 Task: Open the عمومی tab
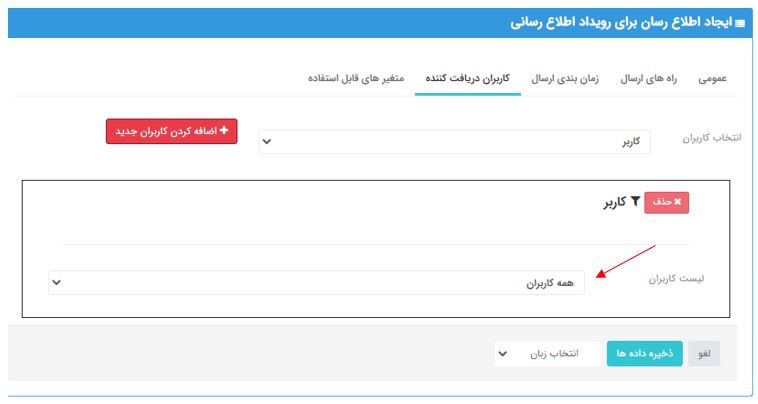click(x=711, y=78)
